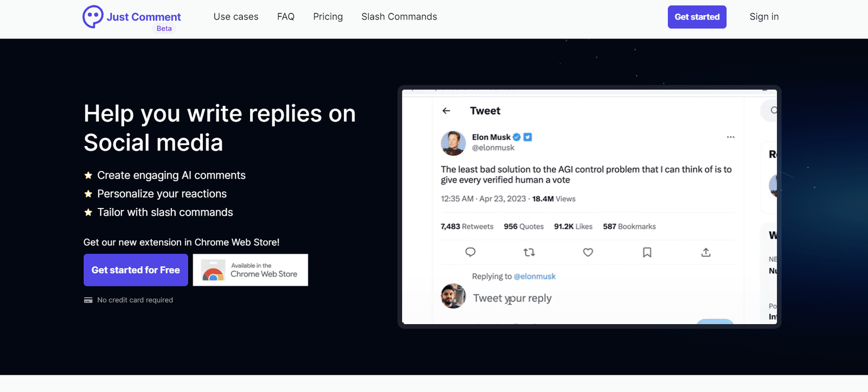The width and height of the screenshot is (868, 392).
Task: Click the bookmark icon under tweet
Action: pyautogui.click(x=647, y=252)
